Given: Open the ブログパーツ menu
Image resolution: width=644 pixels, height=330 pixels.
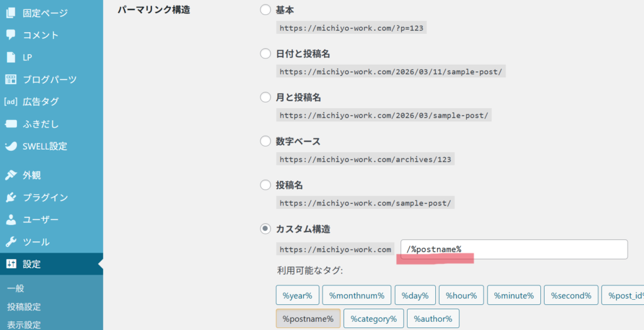Looking at the screenshot, I should point(52,79).
